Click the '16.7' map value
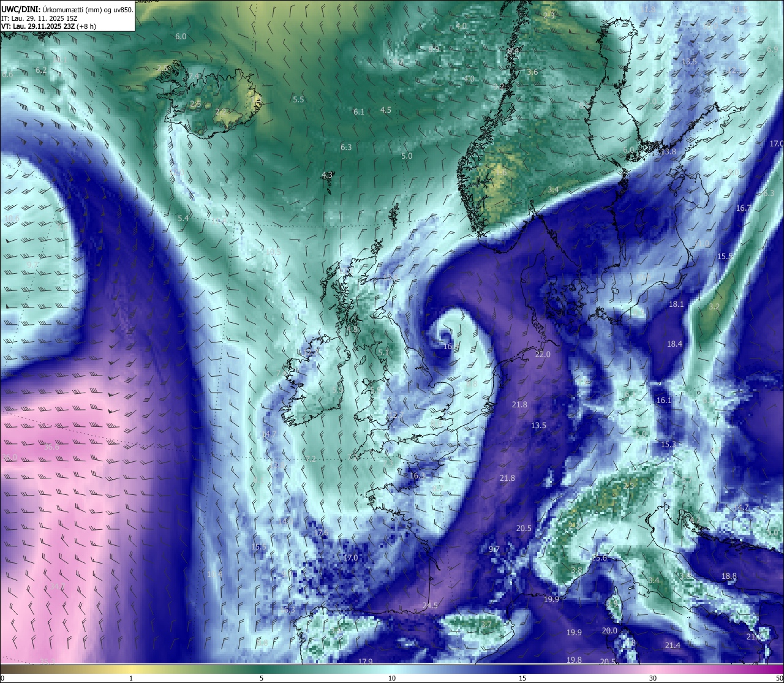This screenshot has height=683, width=784. (x=743, y=208)
